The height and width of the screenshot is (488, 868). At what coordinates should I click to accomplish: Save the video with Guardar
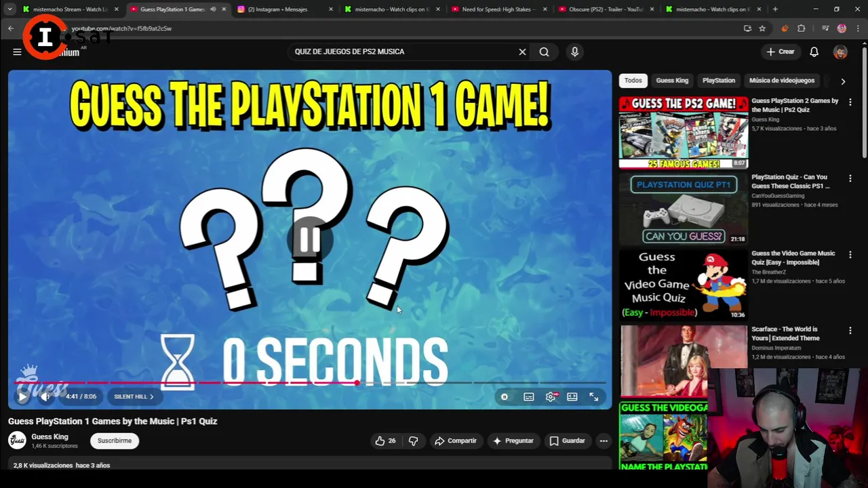(x=567, y=441)
